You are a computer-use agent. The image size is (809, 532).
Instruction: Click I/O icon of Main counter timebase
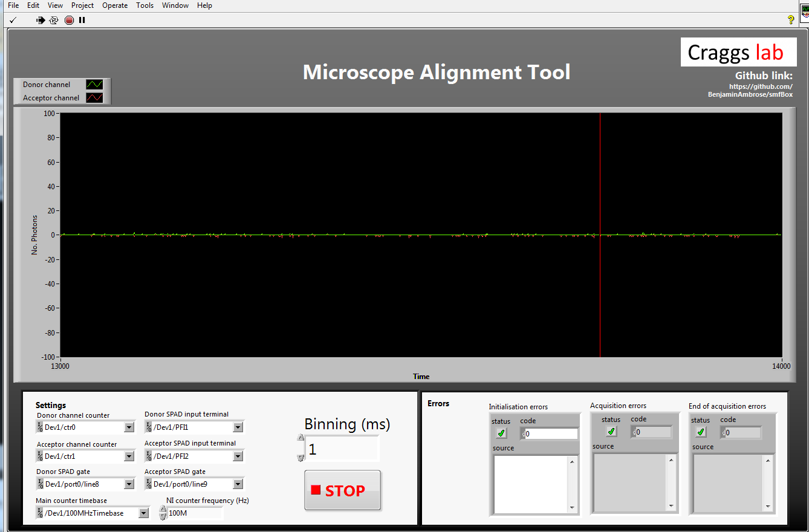(x=40, y=513)
